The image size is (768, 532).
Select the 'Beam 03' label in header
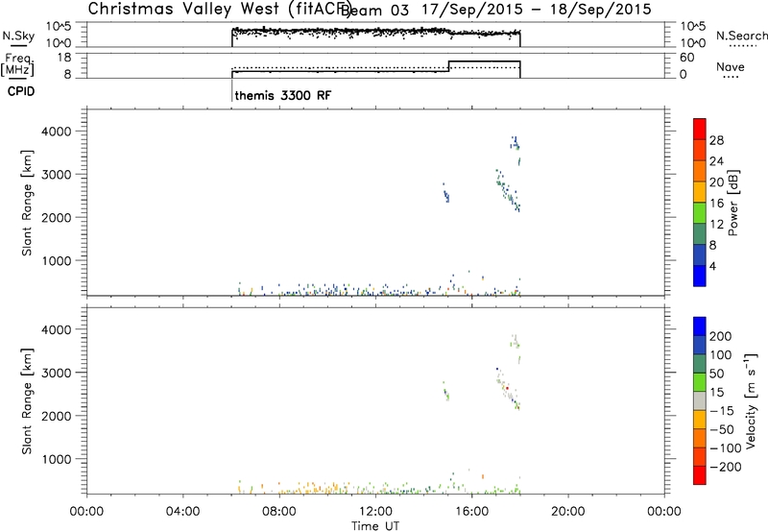tap(374, 10)
